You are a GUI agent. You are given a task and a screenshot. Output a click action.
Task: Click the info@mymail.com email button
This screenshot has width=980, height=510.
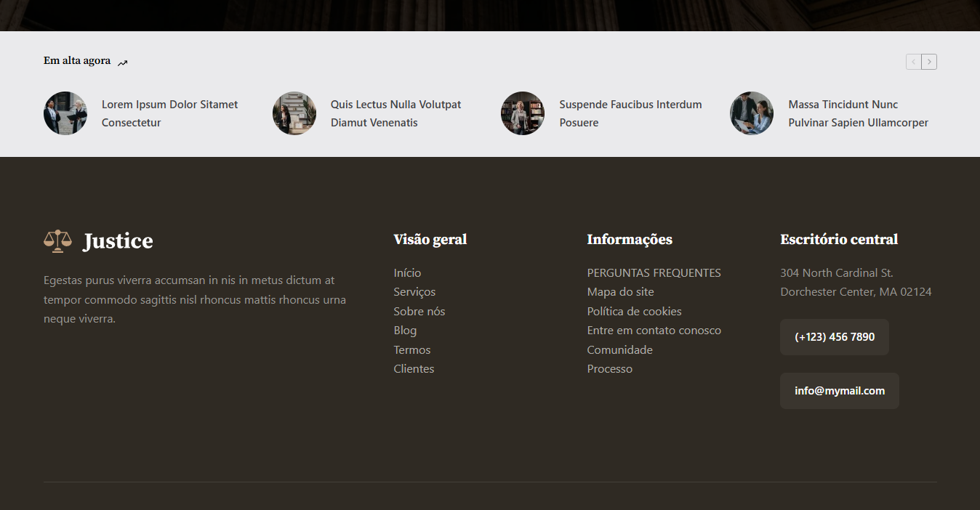click(839, 391)
